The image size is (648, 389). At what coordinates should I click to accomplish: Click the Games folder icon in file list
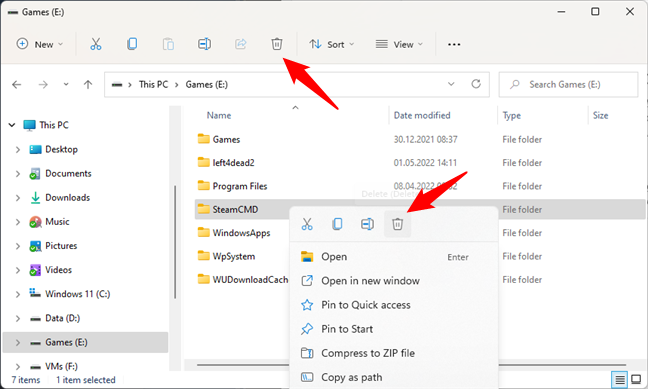click(x=203, y=138)
